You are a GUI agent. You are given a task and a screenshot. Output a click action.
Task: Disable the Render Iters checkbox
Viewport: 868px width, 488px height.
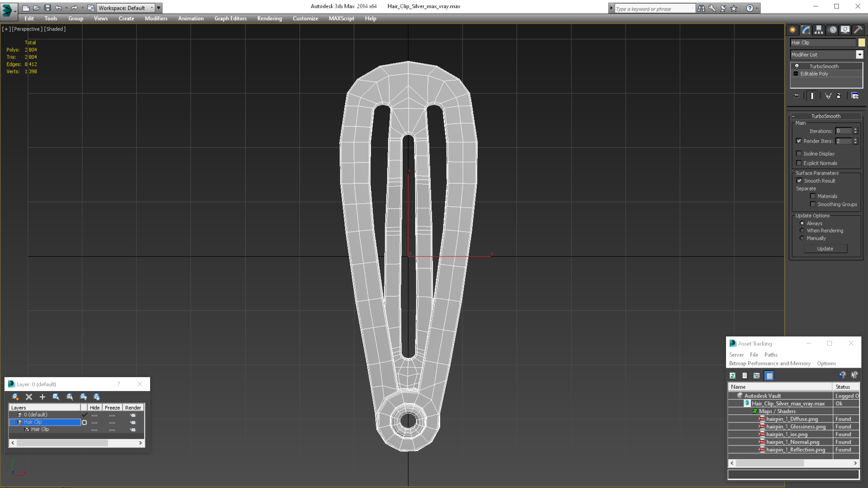[x=799, y=141]
